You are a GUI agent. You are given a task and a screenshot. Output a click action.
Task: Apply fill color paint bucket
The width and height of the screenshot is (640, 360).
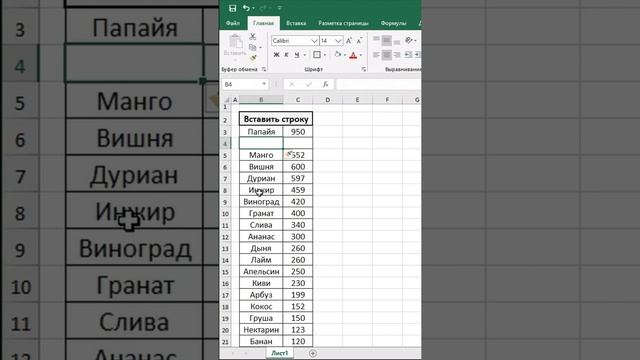click(338, 55)
